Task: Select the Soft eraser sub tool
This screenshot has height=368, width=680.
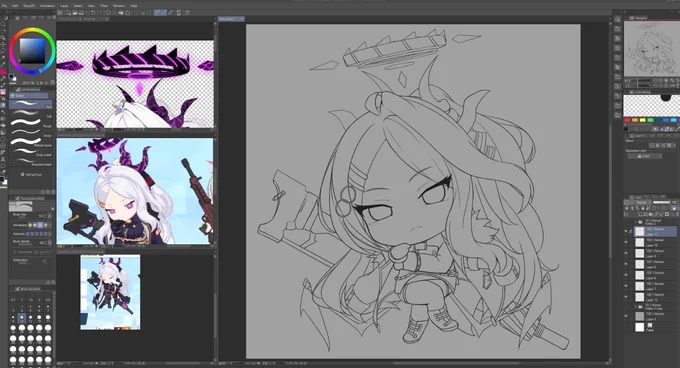Action: pos(31,114)
